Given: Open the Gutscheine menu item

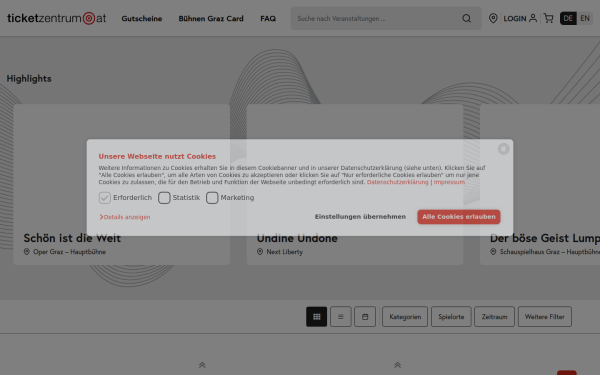Looking at the screenshot, I should click(x=142, y=18).
